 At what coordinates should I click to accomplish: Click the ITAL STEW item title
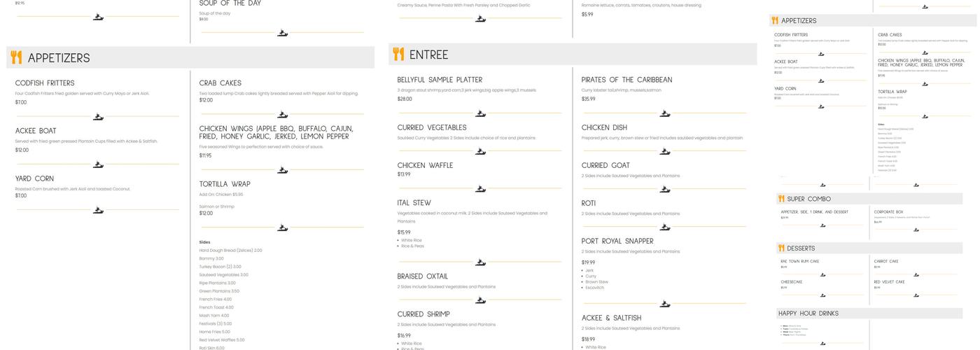coord(414,203)
